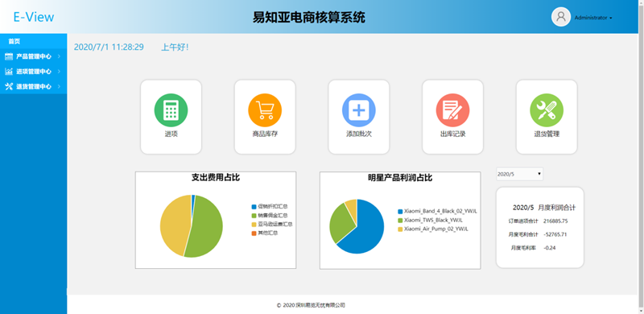Open the 2020/5 month dropdown
644x314 pixels.
[519, 174]
